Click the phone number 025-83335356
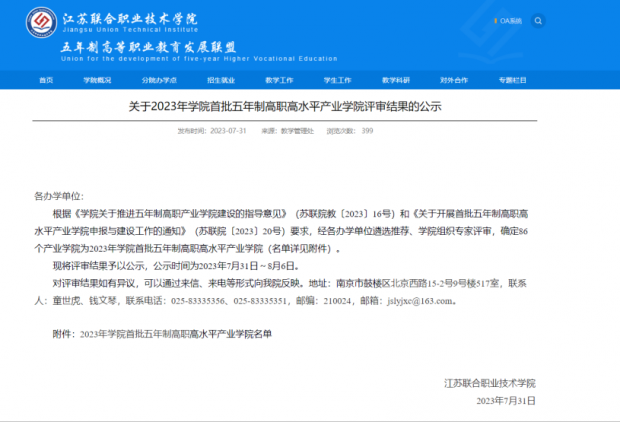 coord(198,301)
